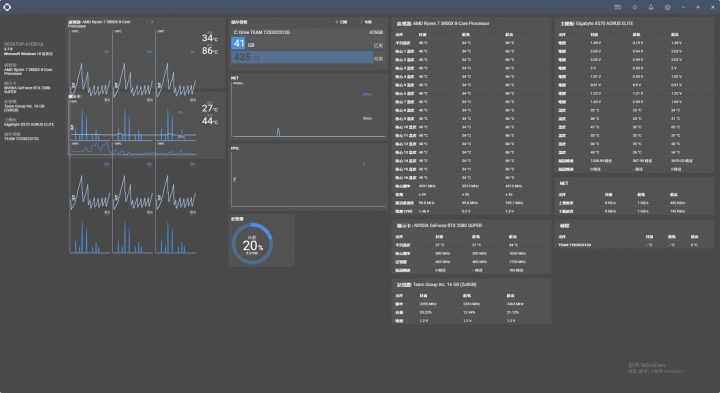Maximize the CAM window

(698, 7)
